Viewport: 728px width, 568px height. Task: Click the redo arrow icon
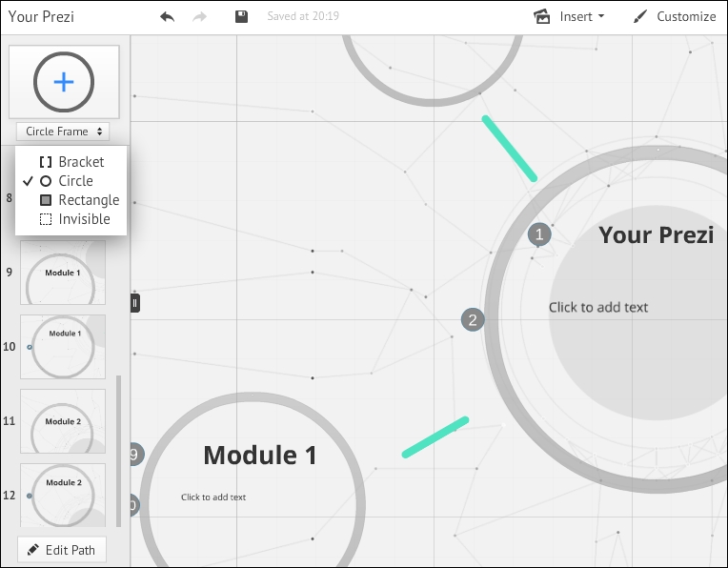(x=200, y=17)
